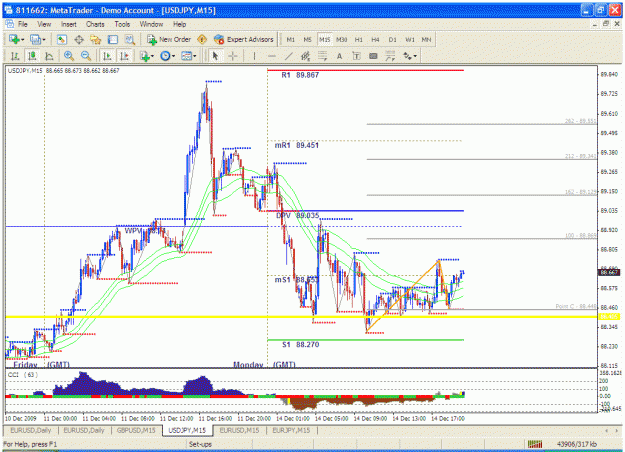Screen dimensions: 625x452
Task: Select the arrow cursor tool
Action: coord(215,56)
